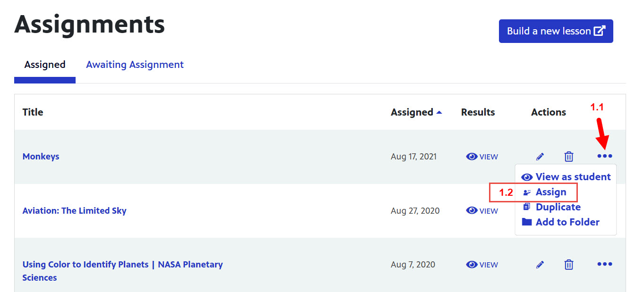
Task: Choose Add to Folder menu option
Action: [567, 222]
